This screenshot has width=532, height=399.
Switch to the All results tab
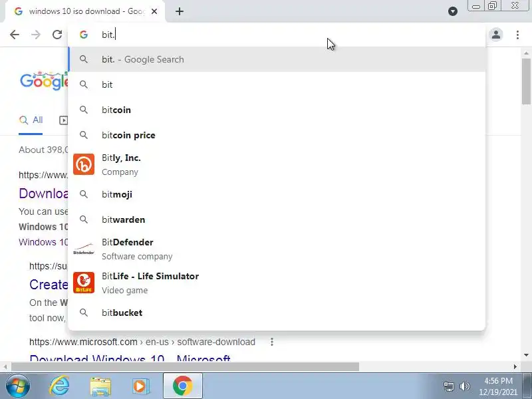pos(31,120)
